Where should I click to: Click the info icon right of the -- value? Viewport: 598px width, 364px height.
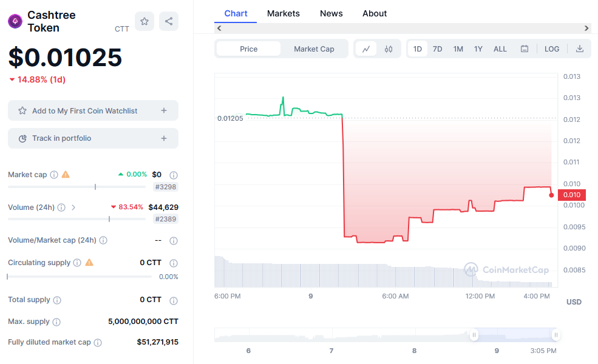[x=174, y=240]
